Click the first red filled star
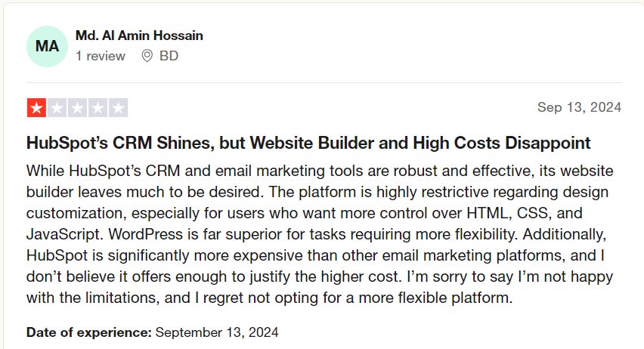This screenshot has height=349, width=644. 36,108
